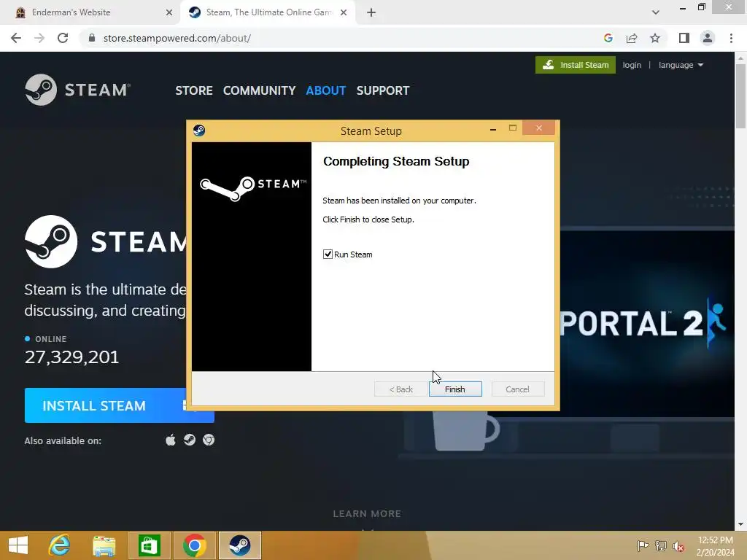Image resolution: width=747 pixels, height=560 pixels.
Task: Go back in Chrome browser
Action: (x=16, y=38)
